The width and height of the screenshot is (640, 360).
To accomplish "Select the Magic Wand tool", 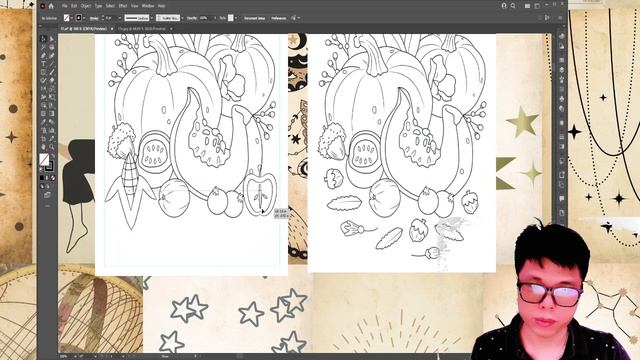I will coord(44,47).
